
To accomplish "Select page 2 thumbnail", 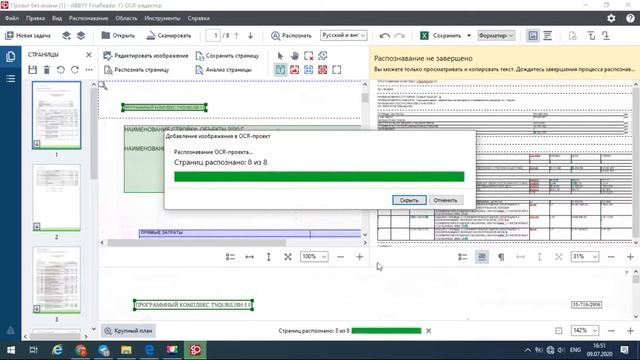I will pos(56,198).
